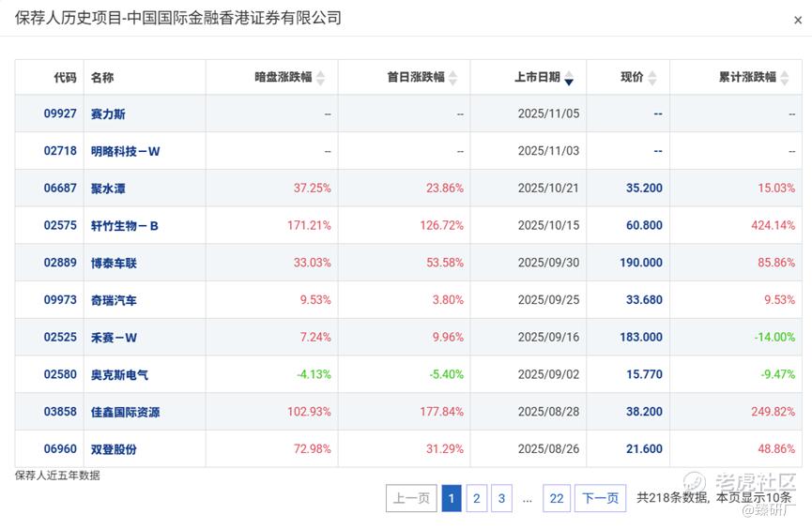Screen dimensions: 812x529
Task: Open stock 佳鑫国际资源
Action: tap(126, 412)
